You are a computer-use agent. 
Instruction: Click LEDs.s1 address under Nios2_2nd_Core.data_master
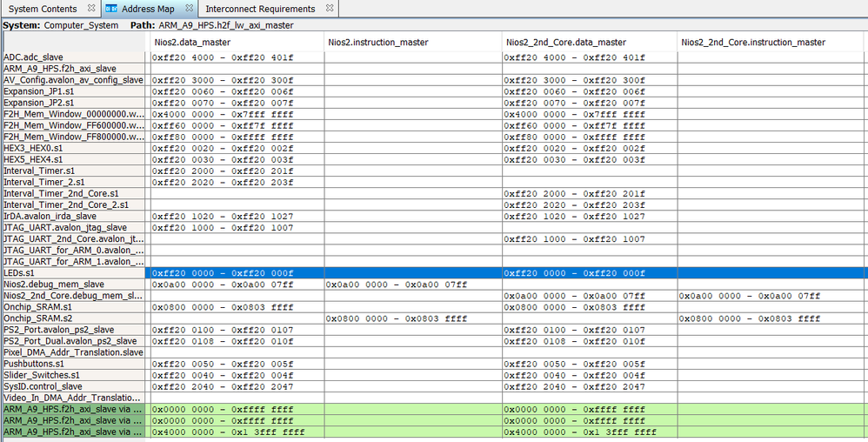(x=575, y=273)
